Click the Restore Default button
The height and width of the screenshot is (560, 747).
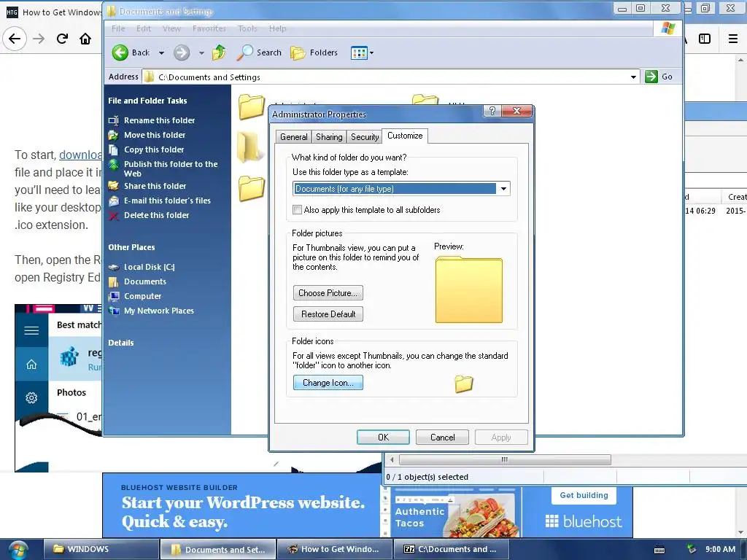328,314
